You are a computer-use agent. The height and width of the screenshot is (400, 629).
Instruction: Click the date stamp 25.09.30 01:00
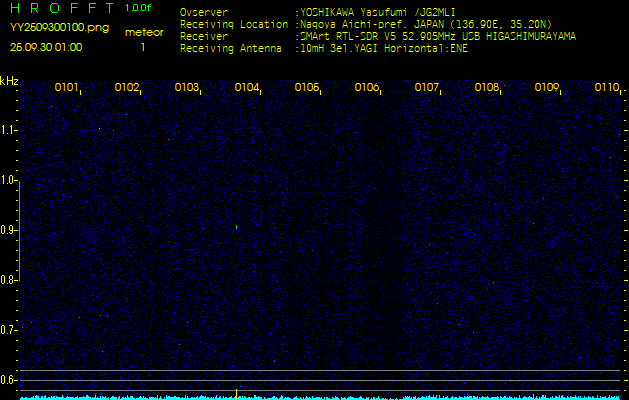click(x=46, y=47)
